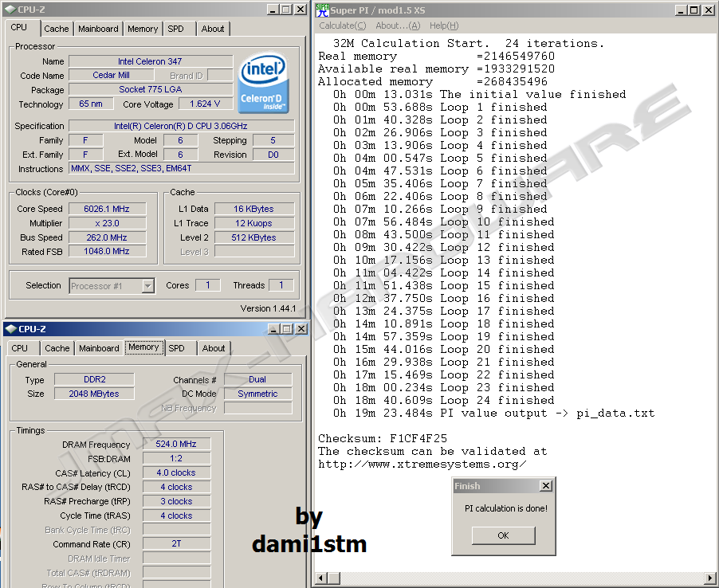Close the lower CPU-Z window

click(x=301, y=329)
